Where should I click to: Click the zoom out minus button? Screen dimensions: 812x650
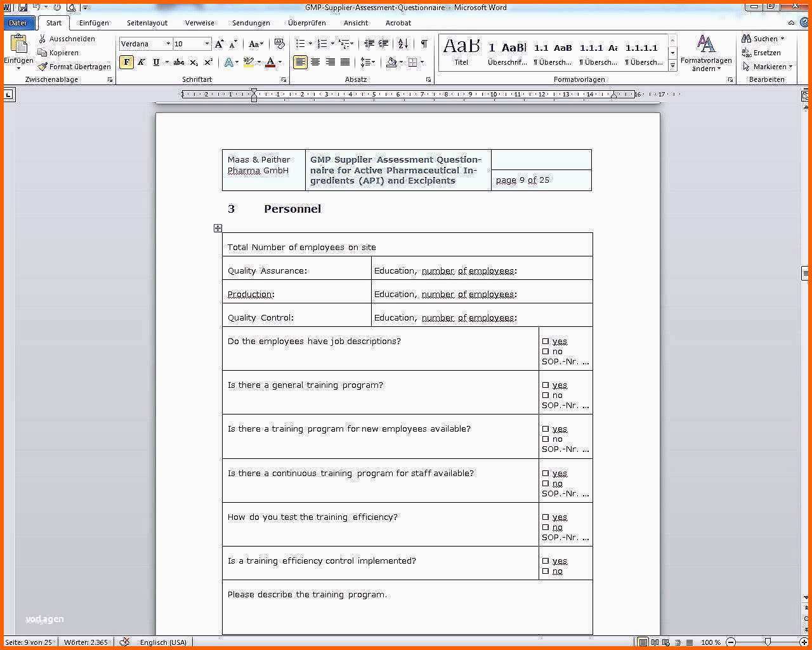tap(731, 642)
